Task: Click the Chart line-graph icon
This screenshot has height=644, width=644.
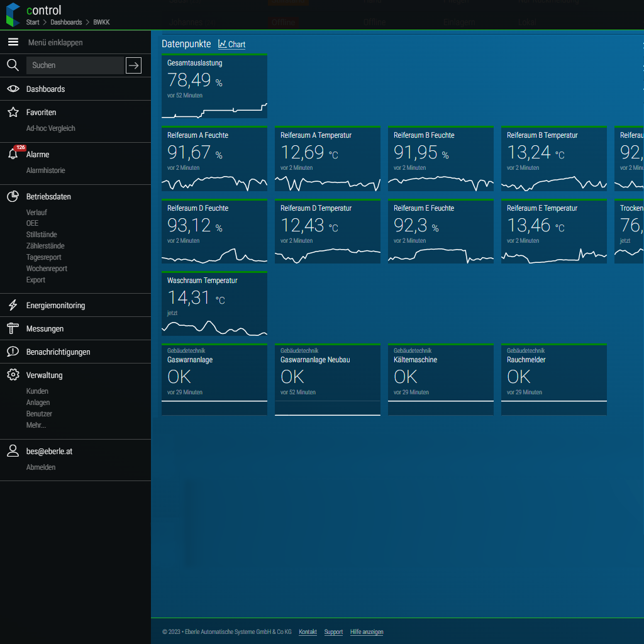Action: (222, 43)
